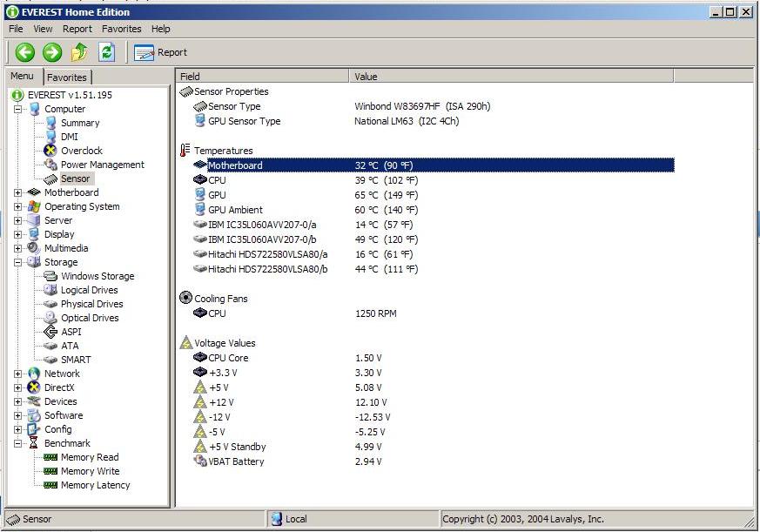Expand the Network tree node
Screen dimensions: 760x532
coord(18,374)
